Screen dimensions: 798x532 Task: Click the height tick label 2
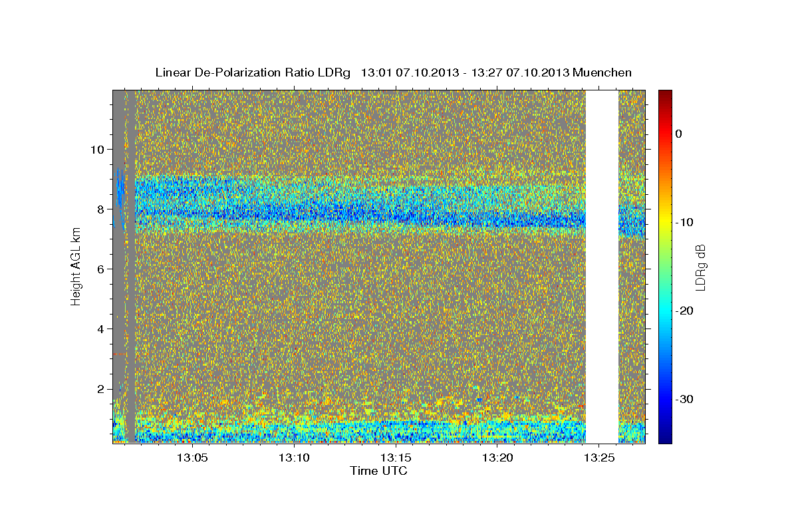(102, 388)
